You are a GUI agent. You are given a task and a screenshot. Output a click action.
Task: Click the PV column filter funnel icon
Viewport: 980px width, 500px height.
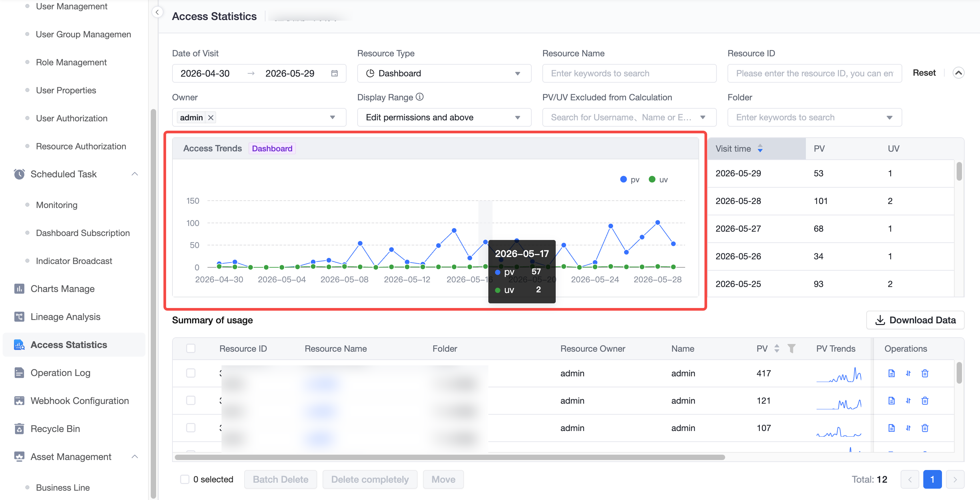point(791,348)
